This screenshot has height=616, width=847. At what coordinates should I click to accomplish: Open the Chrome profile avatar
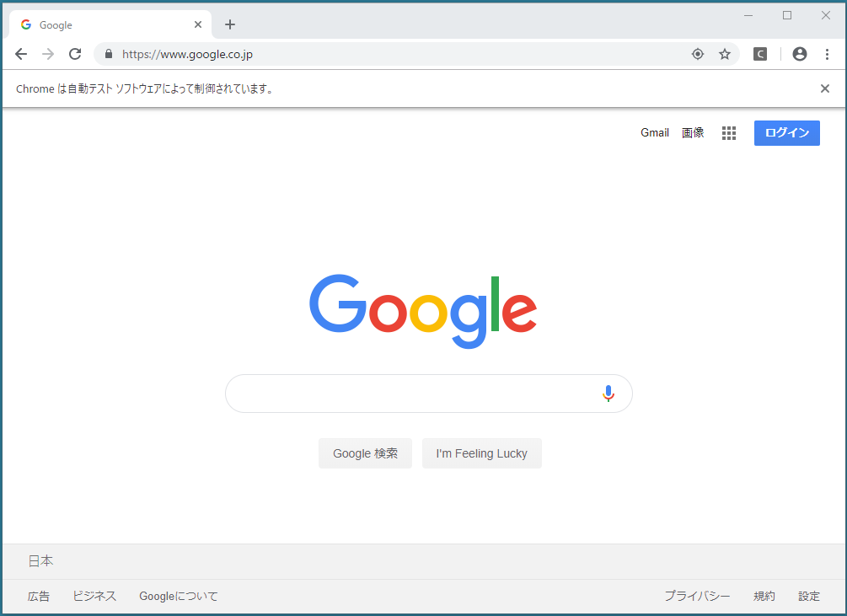[x=800, y=54]
